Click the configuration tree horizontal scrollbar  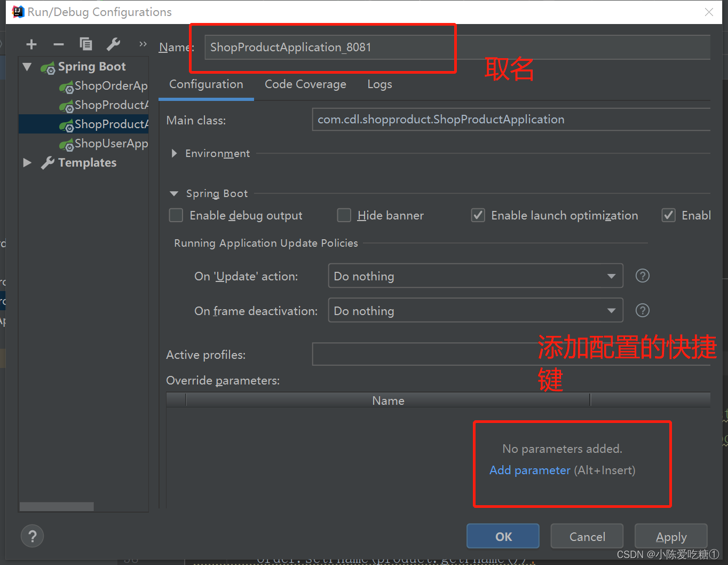click(x=57, y=506)
